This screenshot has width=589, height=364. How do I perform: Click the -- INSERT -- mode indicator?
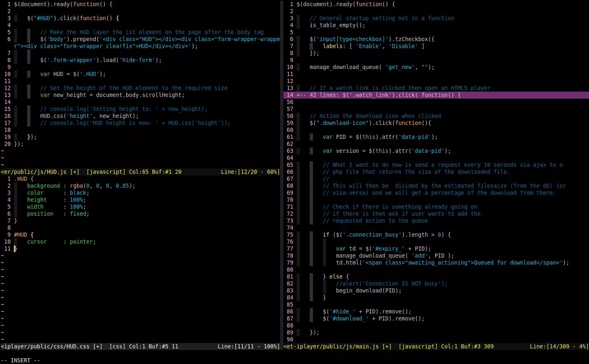tap(21, 360)
